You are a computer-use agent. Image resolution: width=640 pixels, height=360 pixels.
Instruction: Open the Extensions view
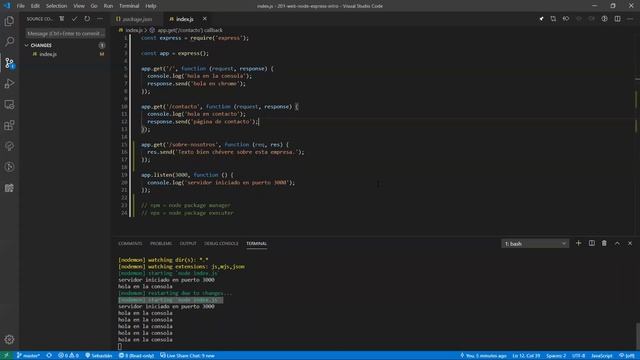tap(9, 125)
